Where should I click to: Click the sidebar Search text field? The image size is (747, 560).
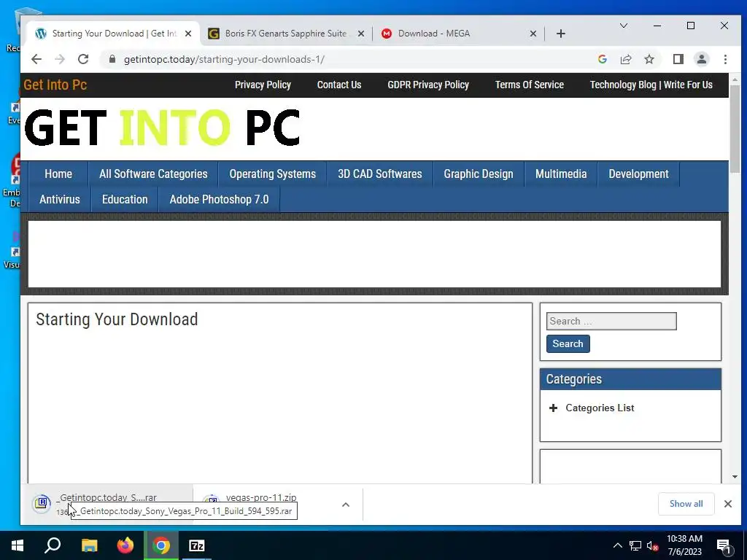point(611,321)
